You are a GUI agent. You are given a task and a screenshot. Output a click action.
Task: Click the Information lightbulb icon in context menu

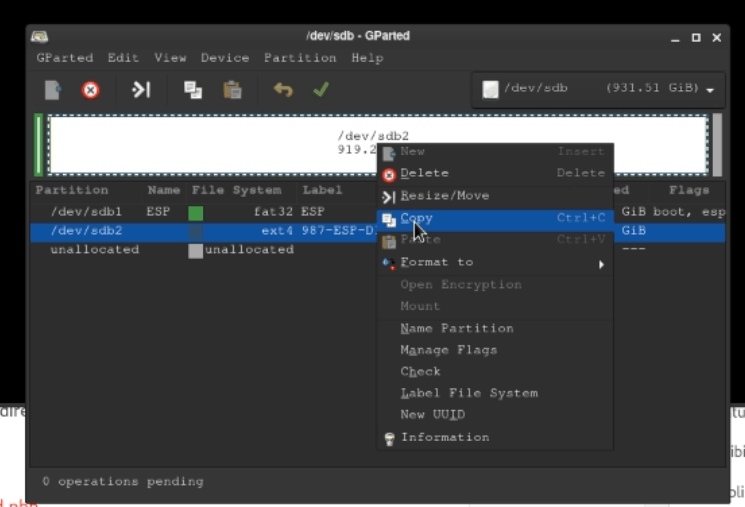(389, 439)
